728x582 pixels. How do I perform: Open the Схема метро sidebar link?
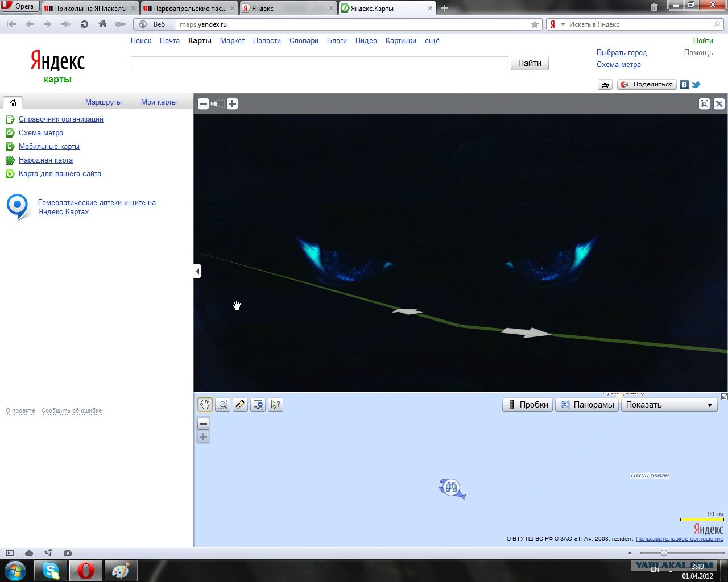point(41,133)
